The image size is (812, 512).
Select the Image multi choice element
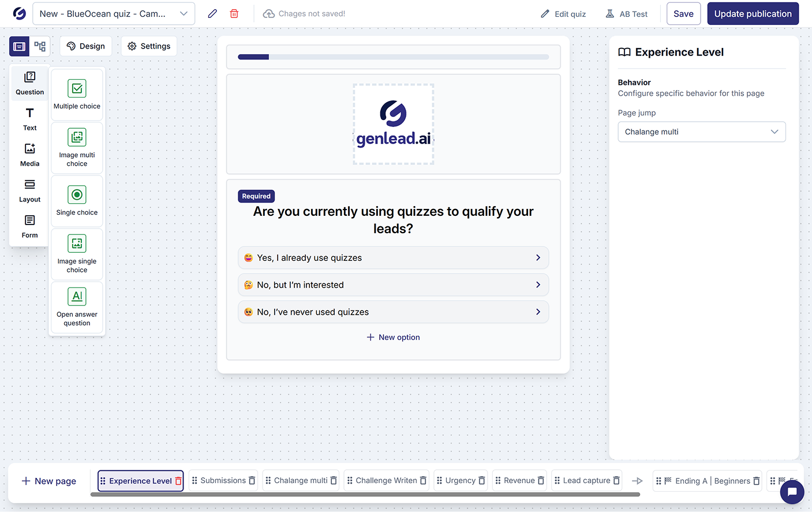click(77, 148)
